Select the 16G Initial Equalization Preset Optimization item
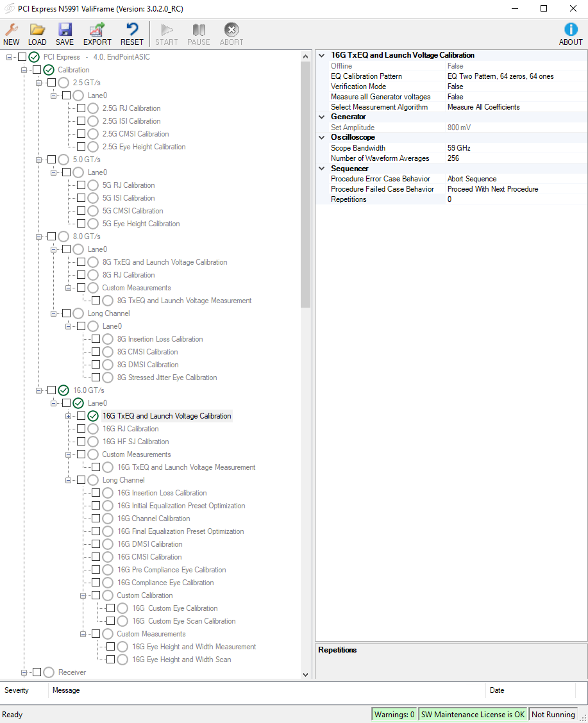 (x=181, y=506)
